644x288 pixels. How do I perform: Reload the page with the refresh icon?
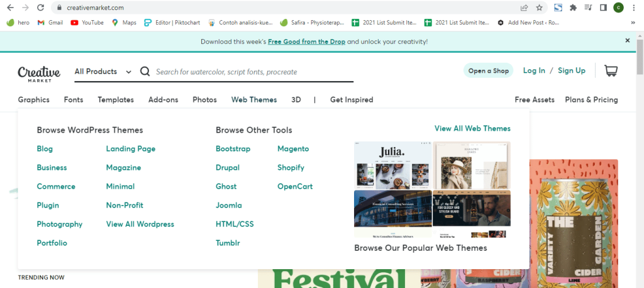point(40,8)
